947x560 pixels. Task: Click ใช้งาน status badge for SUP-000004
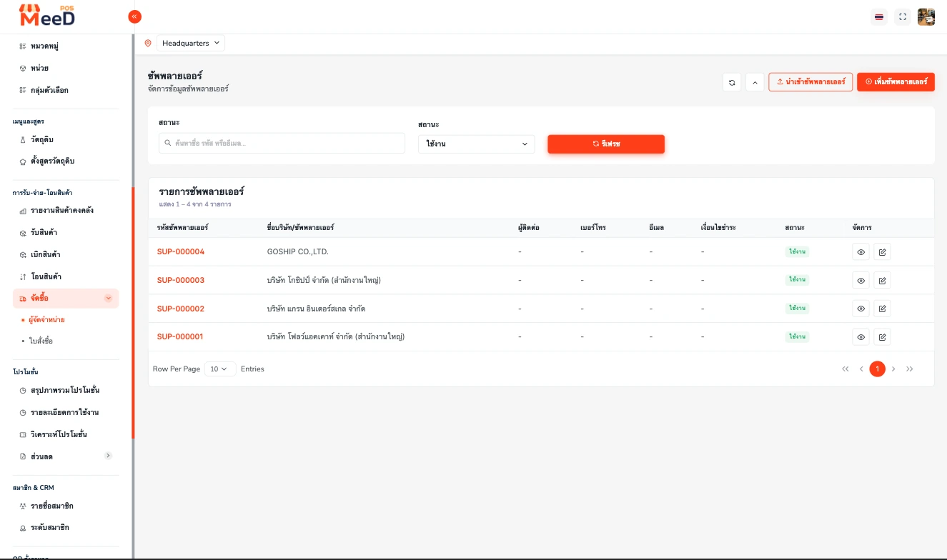tap(797, 252)
